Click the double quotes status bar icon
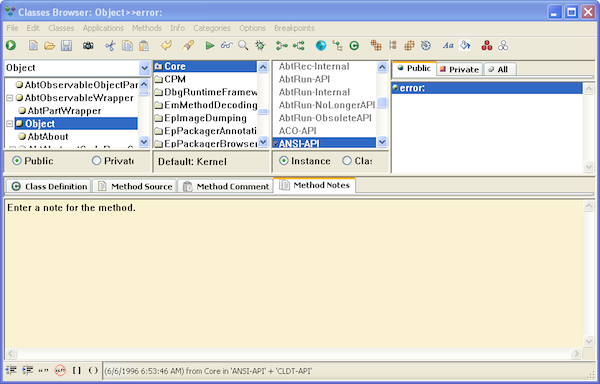The image size is (600, 384). (43, 370)
